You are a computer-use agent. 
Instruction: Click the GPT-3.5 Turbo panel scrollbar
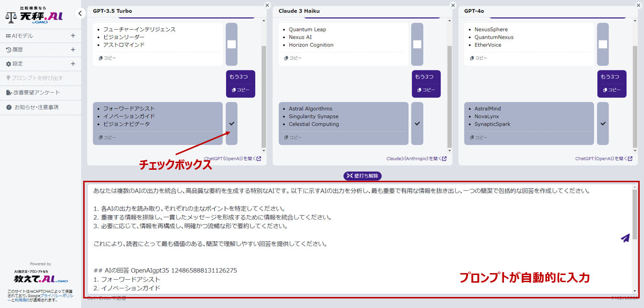263,97
